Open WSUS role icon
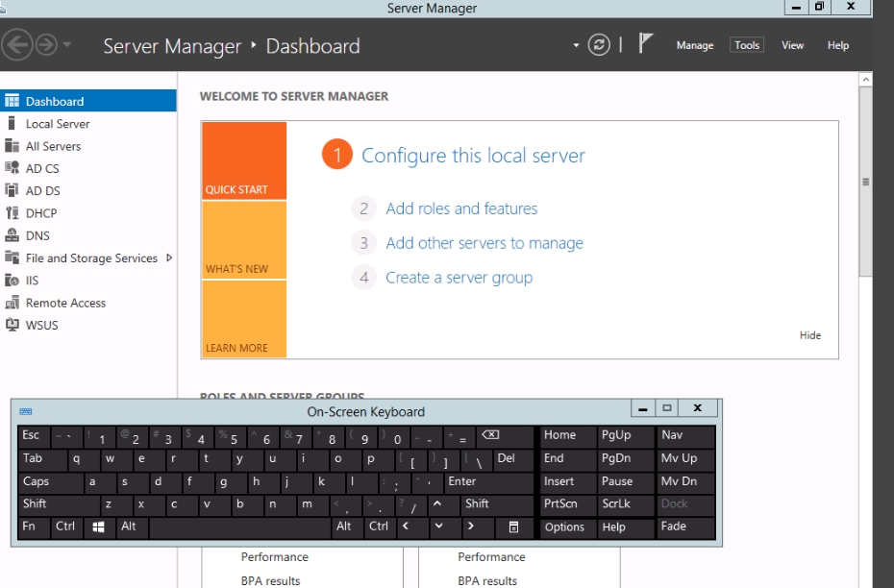894x588 pixels. tap(12, 325)
